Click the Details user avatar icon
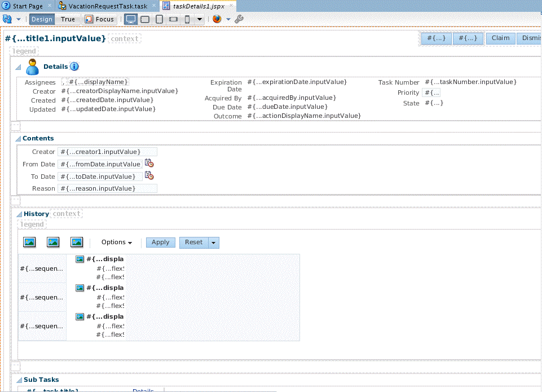 point(33,67)
